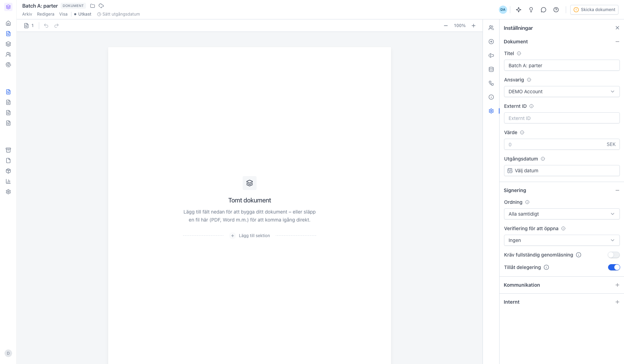Click the redo arrow icon
The width and height of the screenshot is (624, 364).
[57, 26]
